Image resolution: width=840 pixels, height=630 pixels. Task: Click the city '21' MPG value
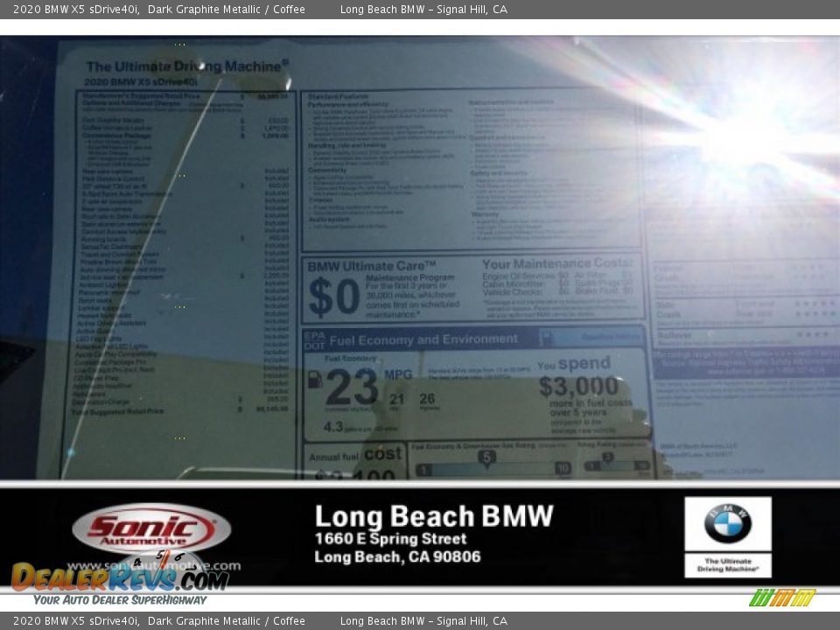pos(397,399)
